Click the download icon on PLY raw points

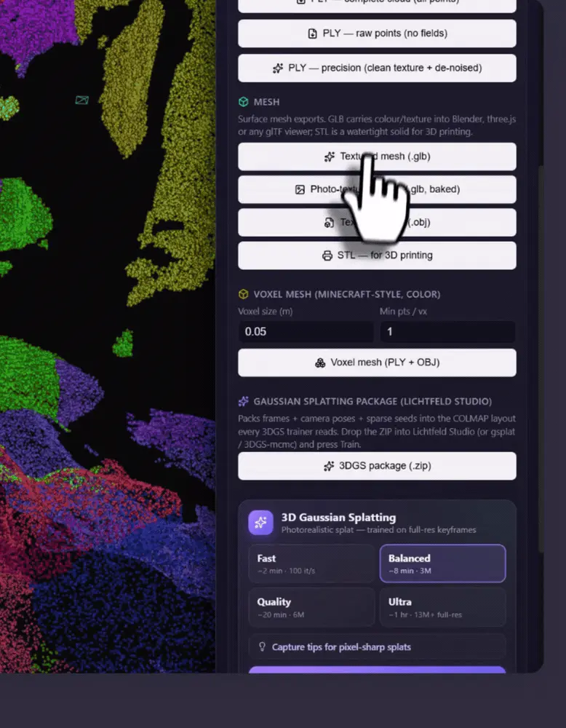[313, 33]
